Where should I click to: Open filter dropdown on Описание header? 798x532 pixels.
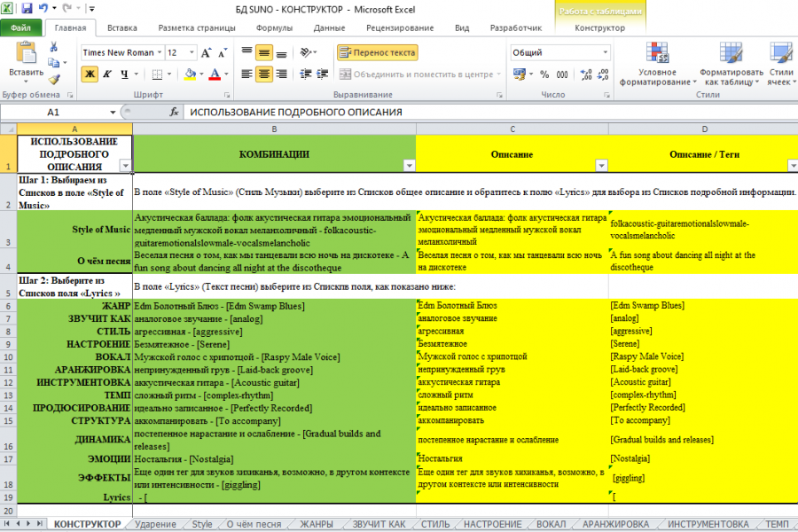coord(601,166)
